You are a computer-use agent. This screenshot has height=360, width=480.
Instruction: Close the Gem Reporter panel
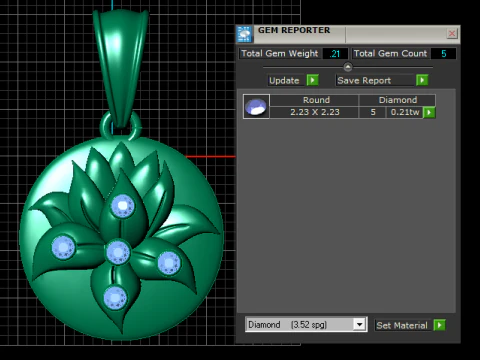(x=452, y=34)
